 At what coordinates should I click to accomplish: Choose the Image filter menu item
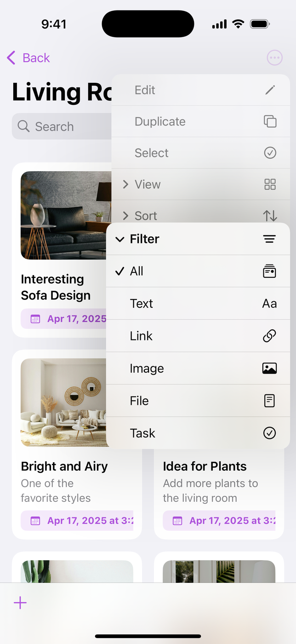tap(198, 368)
